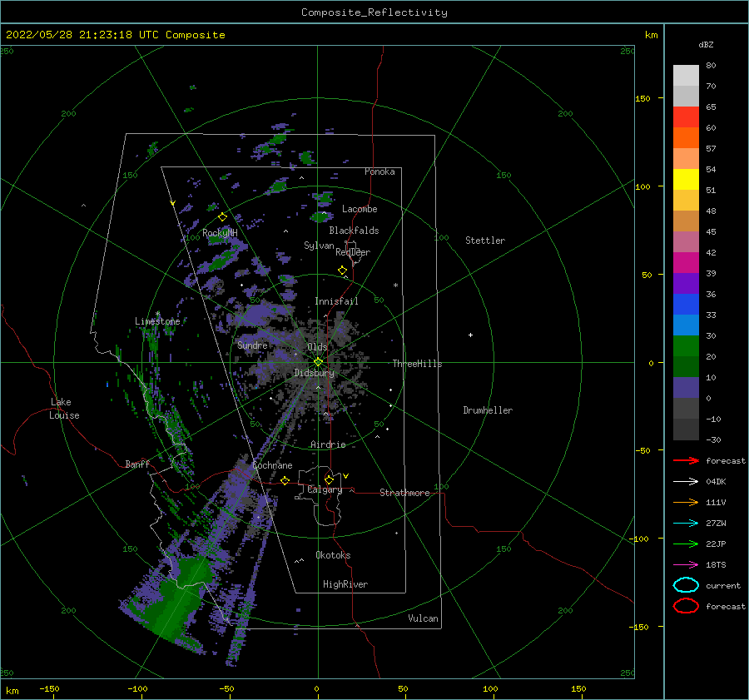Click the HighRiver city label
Viewport: 749px width, 700px height.
345,584
